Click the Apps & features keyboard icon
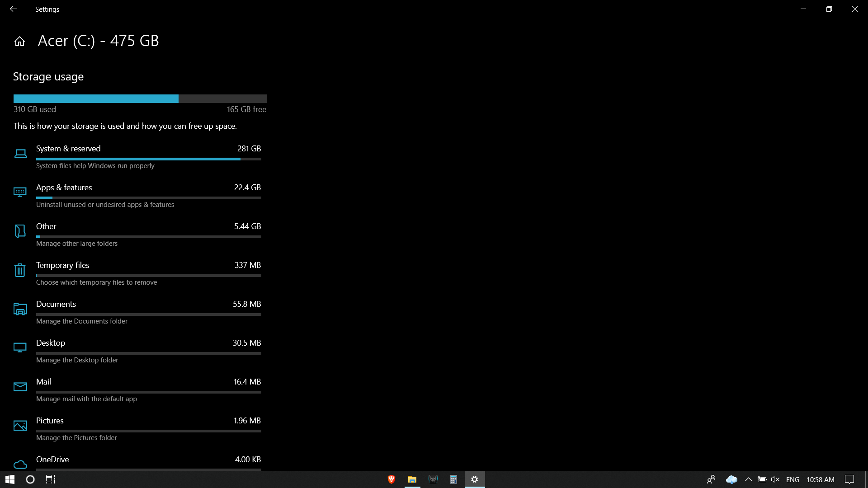Screen dimensions: 868x488 pyautogui.click(x=20, y=192)
